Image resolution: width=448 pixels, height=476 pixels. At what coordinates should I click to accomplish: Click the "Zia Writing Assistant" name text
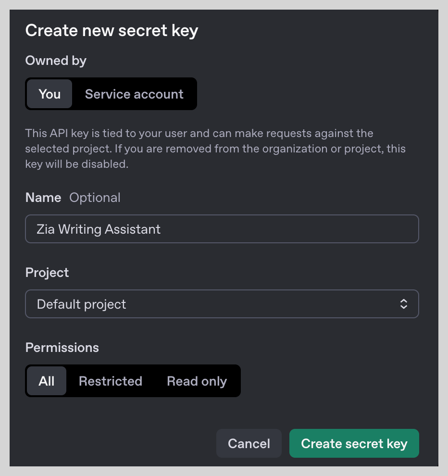click(x=99, y=229)
